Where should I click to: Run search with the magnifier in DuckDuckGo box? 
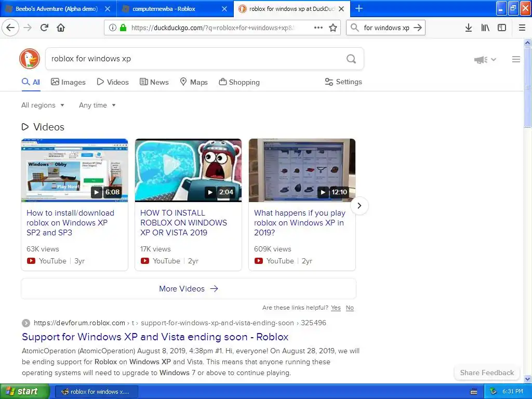pyautogui.click(x=351, y=59)
